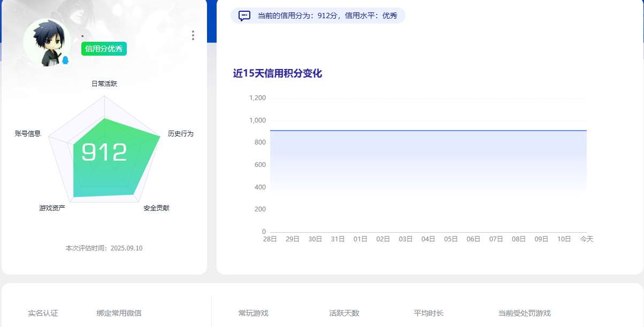Select the 当前受处罚游戏 column heading
The width and height of the screenshot is (644, 327).
[x=524, y=313]
